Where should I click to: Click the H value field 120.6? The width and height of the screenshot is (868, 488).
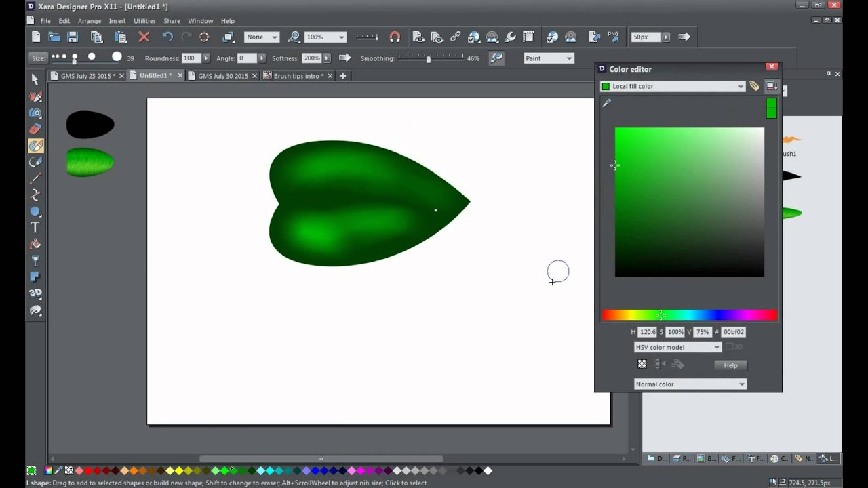(648, 332)
